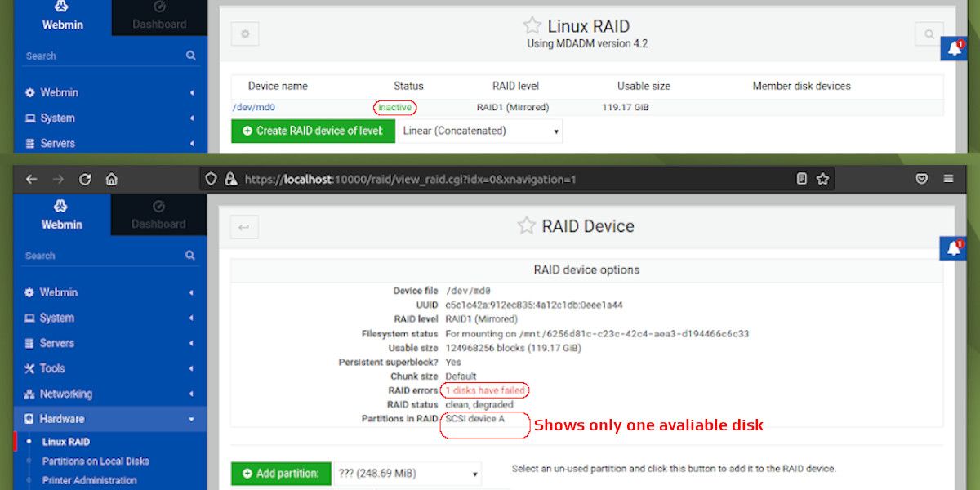This screenshot has height=490, width=980.
Task: Open the Firefox hamburger menu
Action: click(x=948, y=179)
